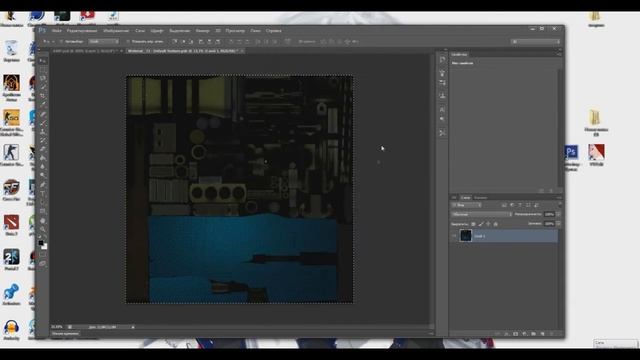Create new adjustment layer
Screen dimensions: 640x360
click(524, 334)
